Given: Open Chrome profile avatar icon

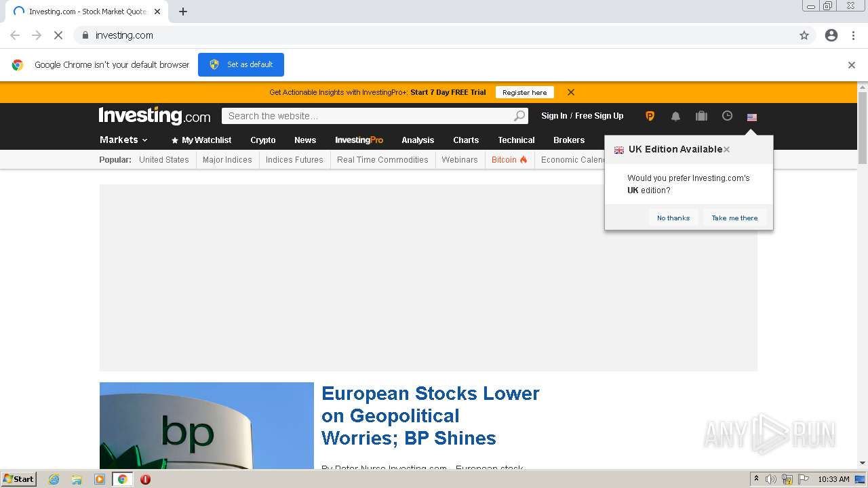Looking at the screenshot, I should pos(831,35).
